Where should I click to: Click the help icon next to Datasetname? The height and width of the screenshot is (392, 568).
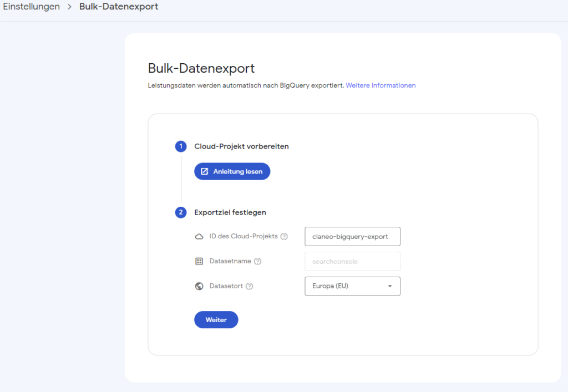click(x=257, y=261)
